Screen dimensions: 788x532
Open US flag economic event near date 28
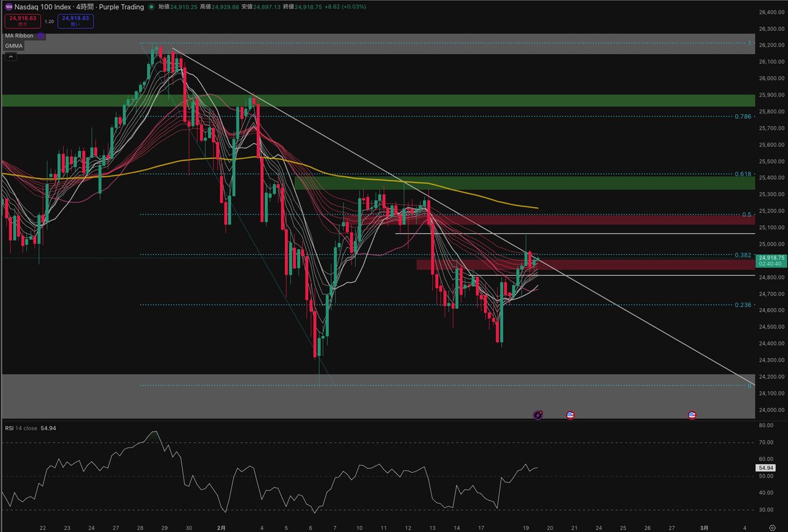coord(691,415)
